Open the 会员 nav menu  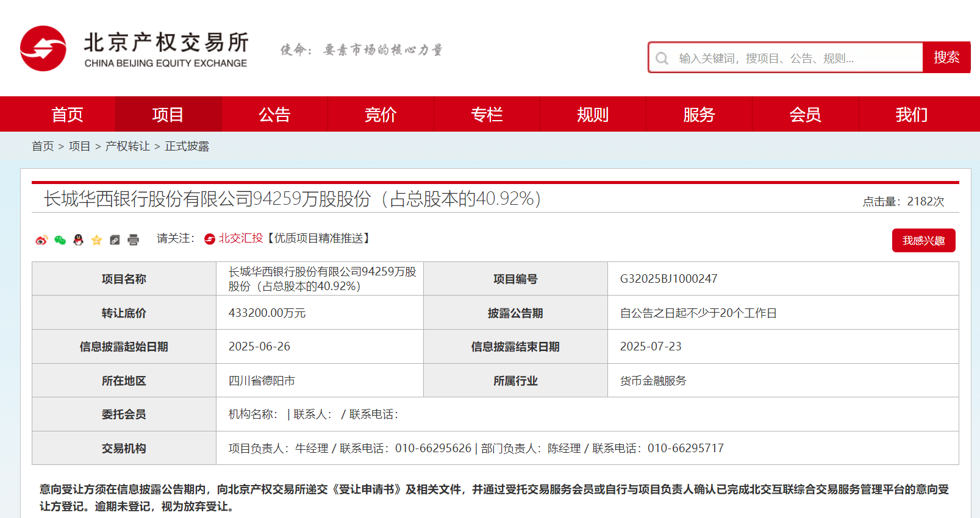click(805, 114)
